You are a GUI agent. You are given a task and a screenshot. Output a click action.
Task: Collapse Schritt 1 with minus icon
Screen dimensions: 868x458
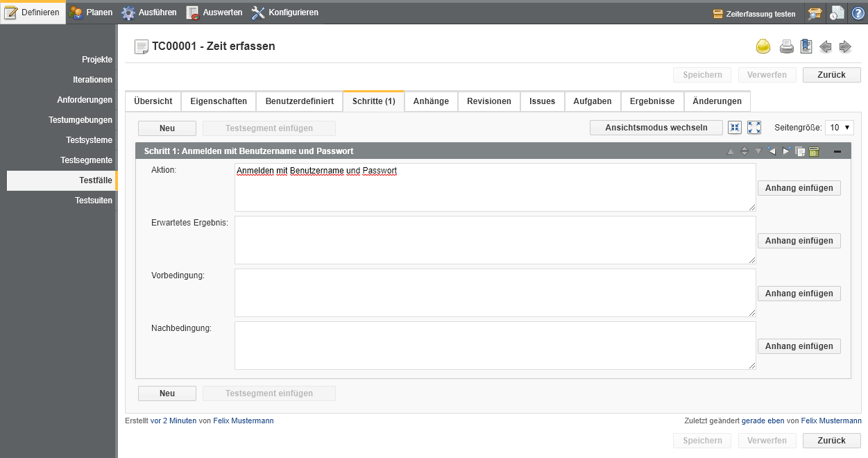(x=837, y=151)
